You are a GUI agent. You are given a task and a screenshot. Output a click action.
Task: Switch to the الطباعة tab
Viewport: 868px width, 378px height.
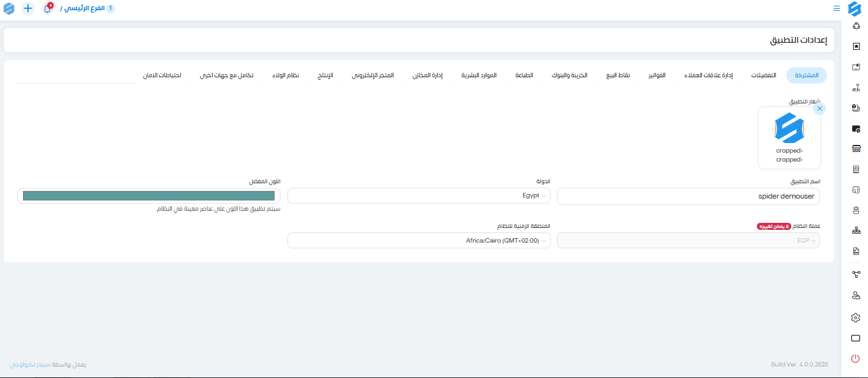click(524, 75)
